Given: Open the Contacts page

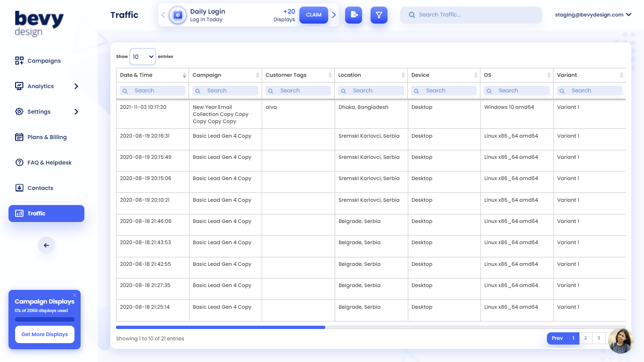Looking at the screenshot, I should [40, 188].
